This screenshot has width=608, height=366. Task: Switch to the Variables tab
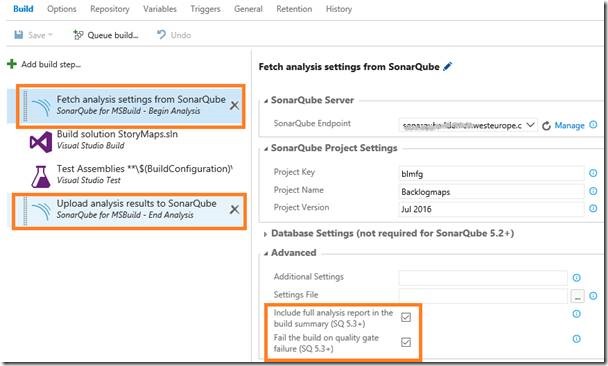160,9
